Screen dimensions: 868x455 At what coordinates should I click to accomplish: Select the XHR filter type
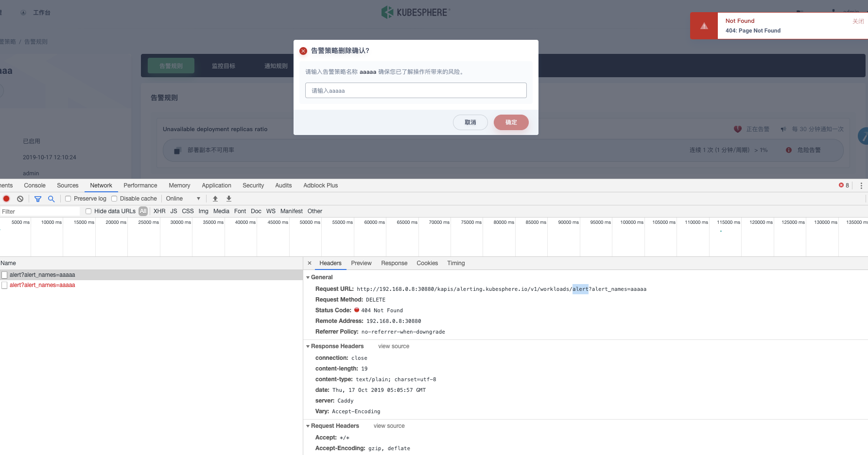click(159, 211)
